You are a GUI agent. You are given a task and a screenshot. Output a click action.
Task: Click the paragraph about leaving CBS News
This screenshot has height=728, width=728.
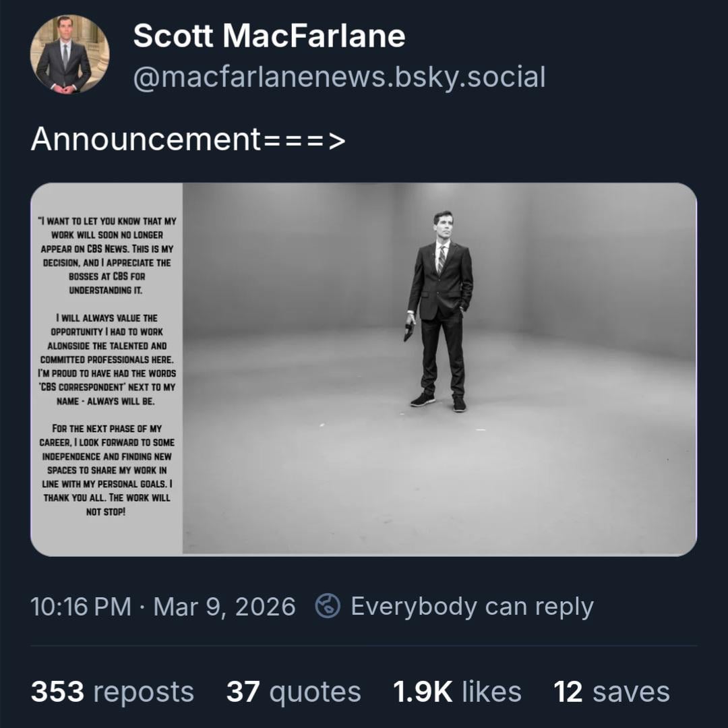coord(107,255)
